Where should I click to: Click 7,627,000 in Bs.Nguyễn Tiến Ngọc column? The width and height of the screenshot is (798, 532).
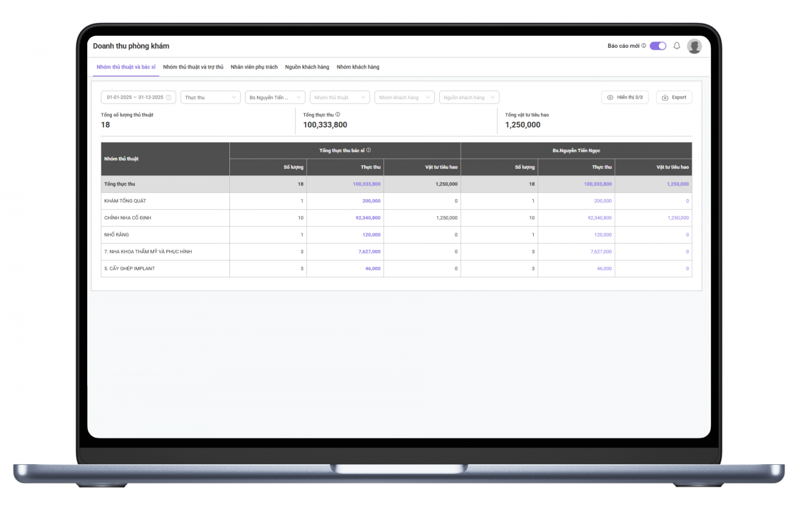600,252
